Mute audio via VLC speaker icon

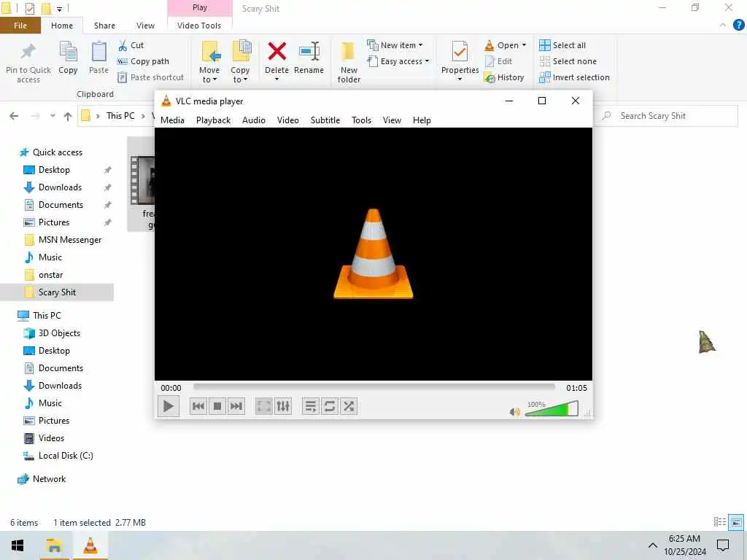(x=515, y=412)
